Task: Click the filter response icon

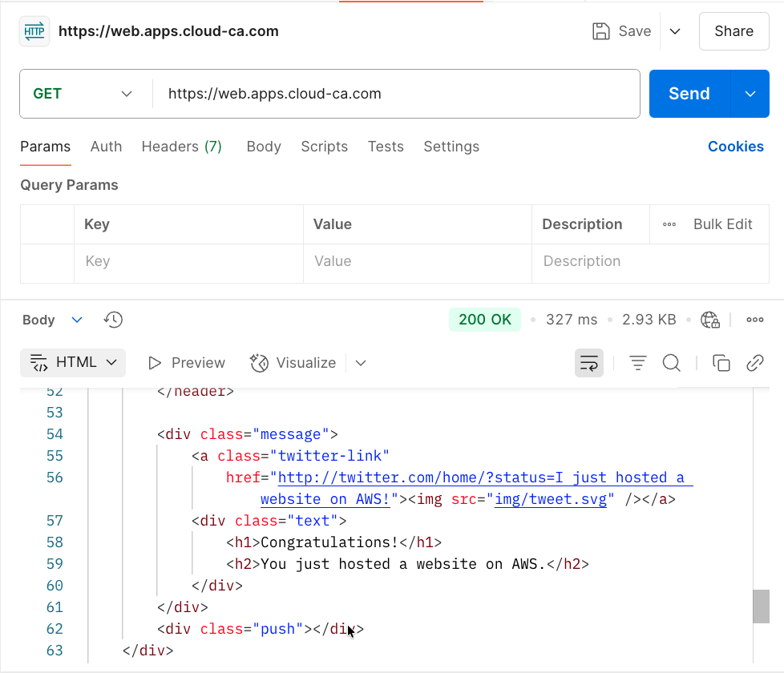Action: [637, 363]
